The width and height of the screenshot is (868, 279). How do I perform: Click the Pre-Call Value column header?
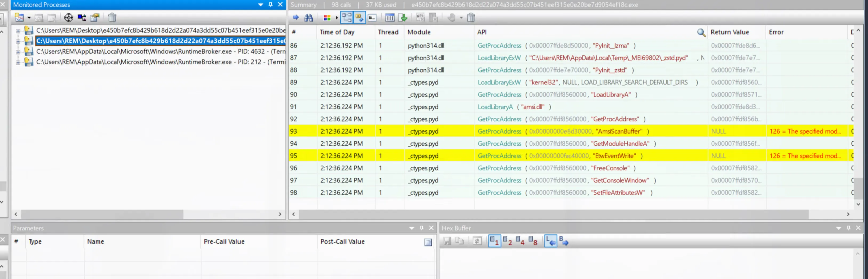[x=259, y=242]
